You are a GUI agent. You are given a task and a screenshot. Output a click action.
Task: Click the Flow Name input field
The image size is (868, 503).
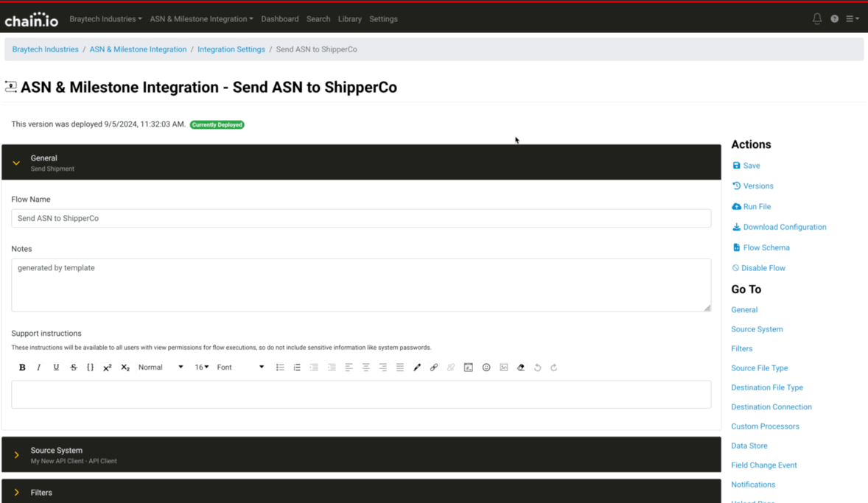tap(361, 218)
